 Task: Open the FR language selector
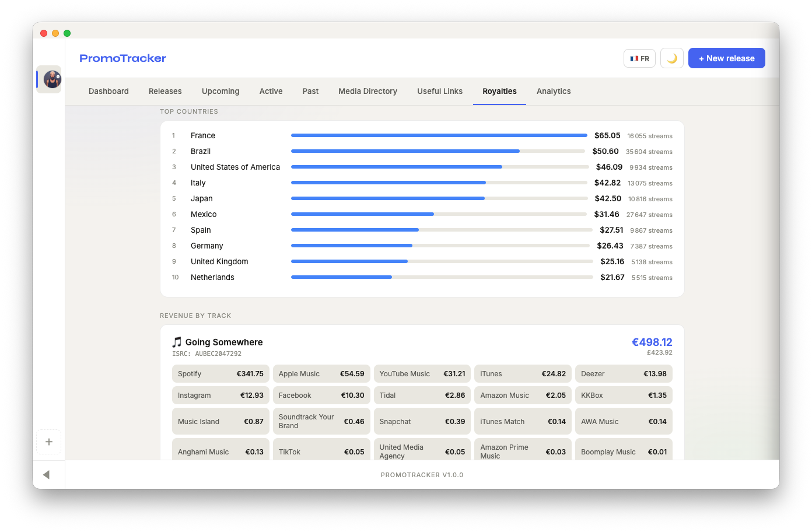[x=639, y=58]
